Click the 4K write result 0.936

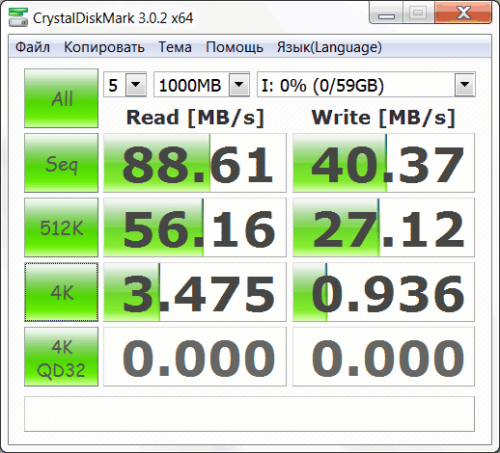pyautogui.click(x=383, y=292)
